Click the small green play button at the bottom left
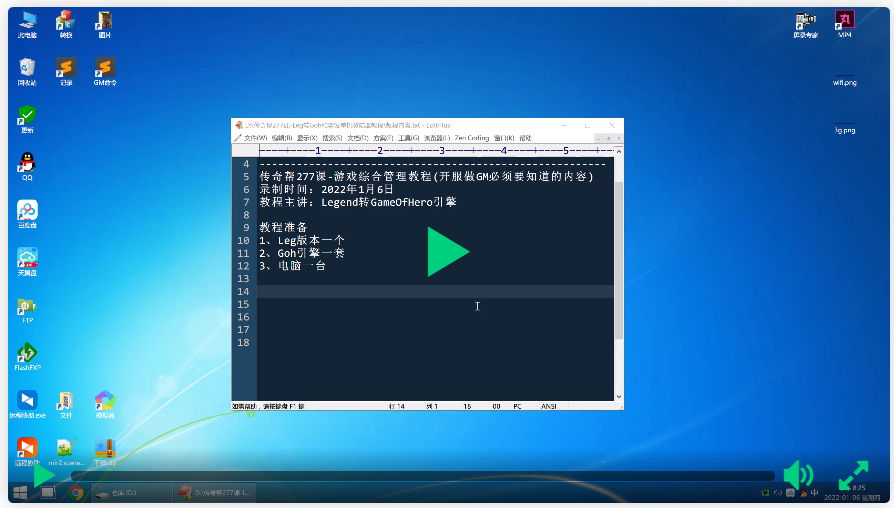The image size is (894, 508). 44,476
